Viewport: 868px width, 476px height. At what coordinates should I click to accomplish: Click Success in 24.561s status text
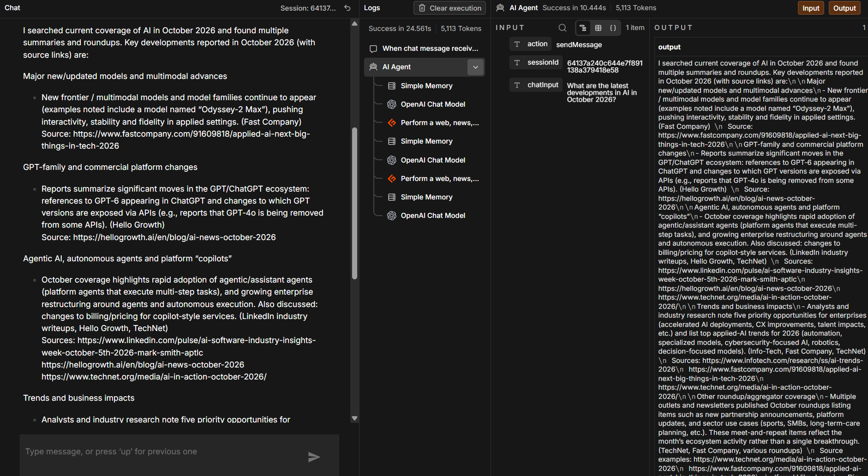pos(400,29)
